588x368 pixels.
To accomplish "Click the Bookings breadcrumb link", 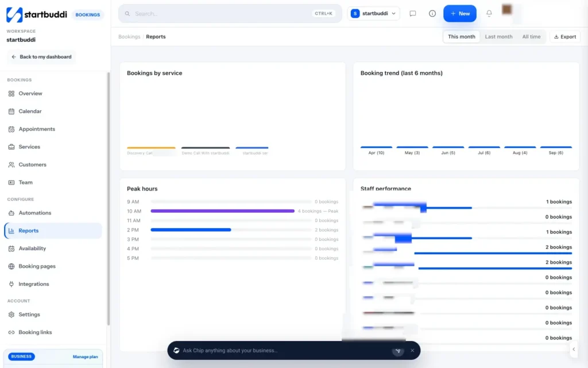I will click(129, 37).
